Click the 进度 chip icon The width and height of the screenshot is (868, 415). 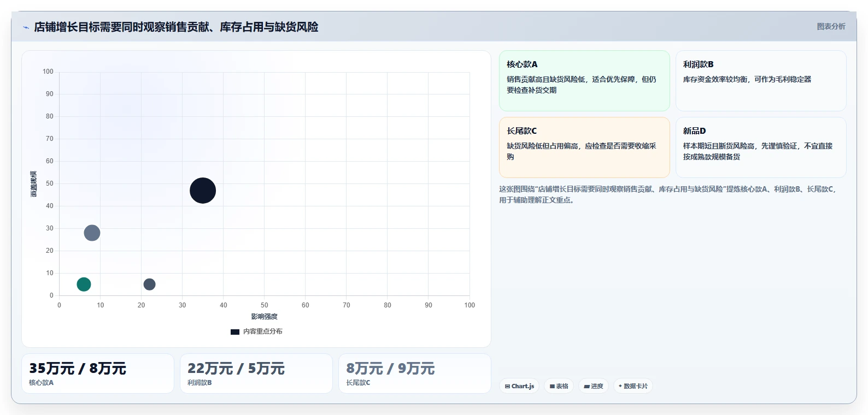click(587, 386)
